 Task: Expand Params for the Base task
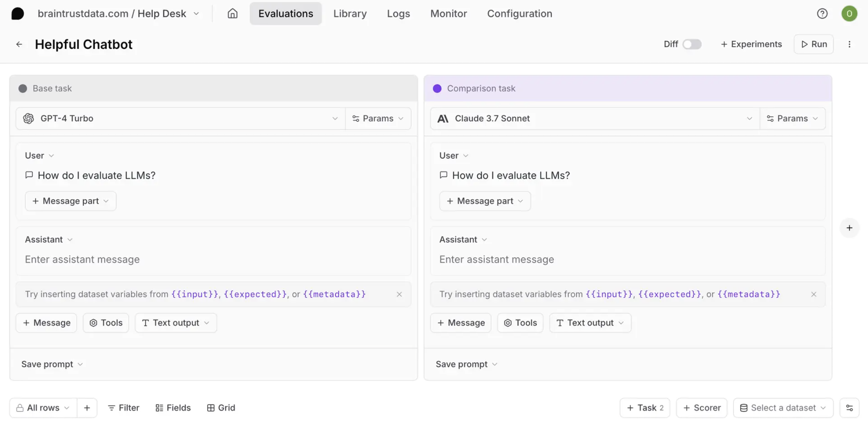coord(378,119)
